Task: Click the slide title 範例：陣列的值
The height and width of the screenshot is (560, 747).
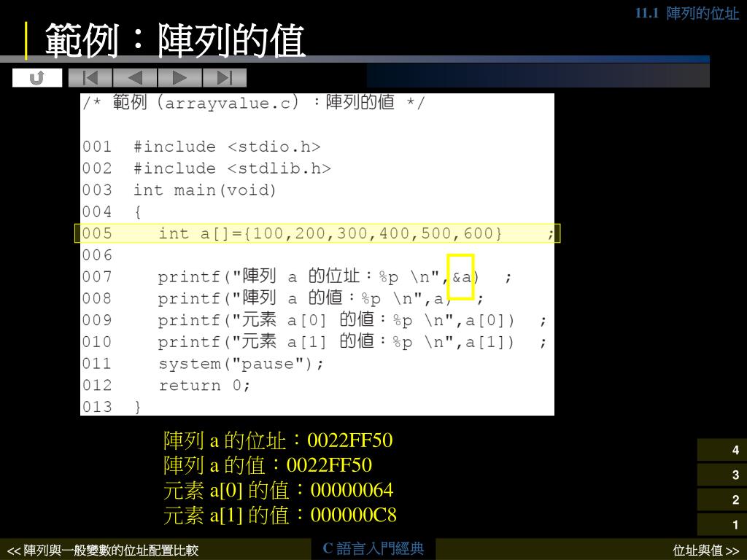Action: click(x=175, y=41)
